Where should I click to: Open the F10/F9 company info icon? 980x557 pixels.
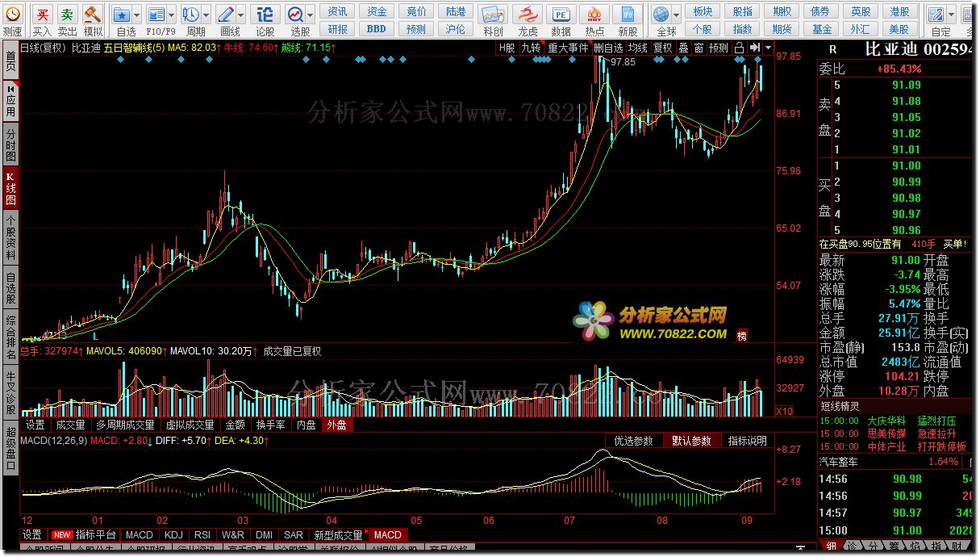(x=156, y=15)
